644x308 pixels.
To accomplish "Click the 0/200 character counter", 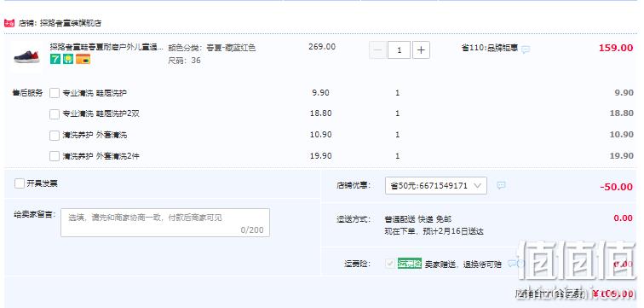I will point(252,230).
